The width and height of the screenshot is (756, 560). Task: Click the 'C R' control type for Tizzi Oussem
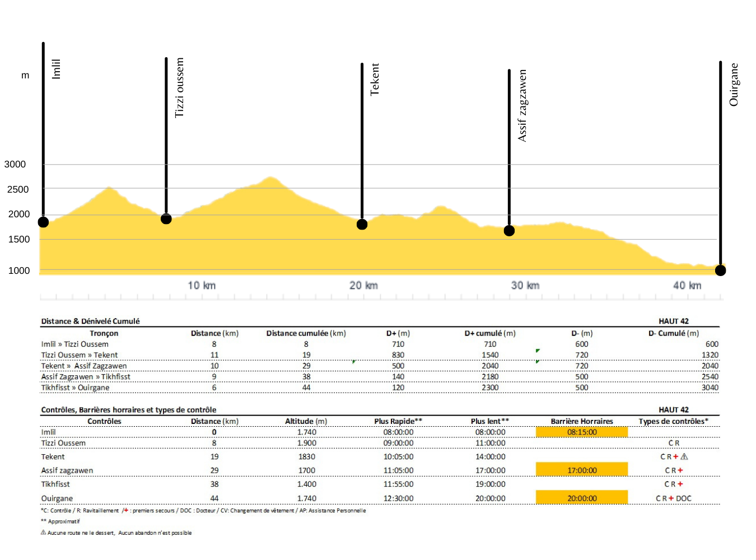tap(674, 443)
